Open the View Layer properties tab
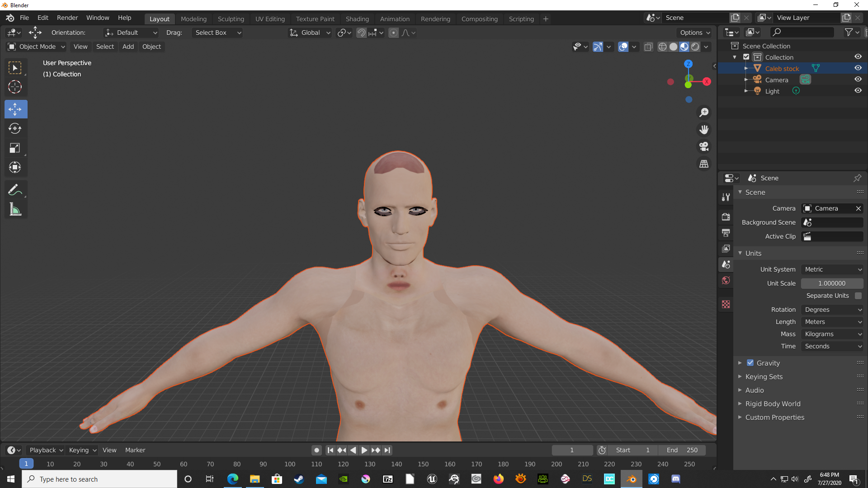Image resolution: width=868 pixels, height=488 pixels. (726, 249)
